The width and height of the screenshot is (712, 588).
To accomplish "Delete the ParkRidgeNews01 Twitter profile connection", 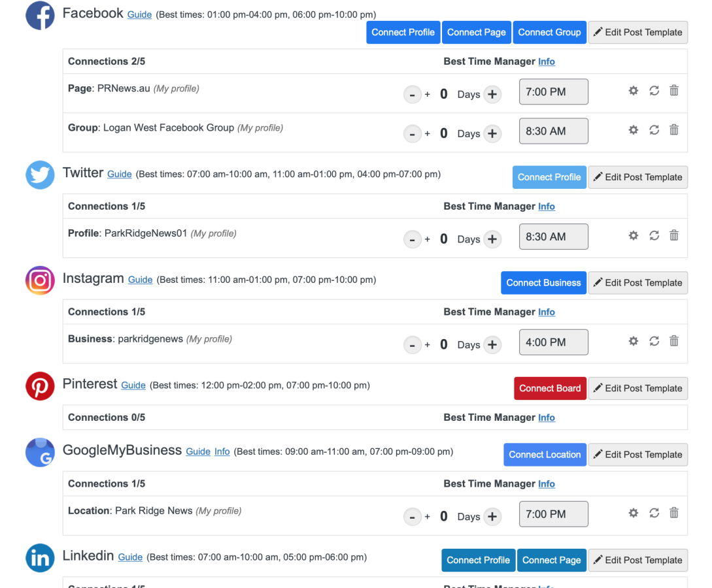I will (x=674, y=235).
